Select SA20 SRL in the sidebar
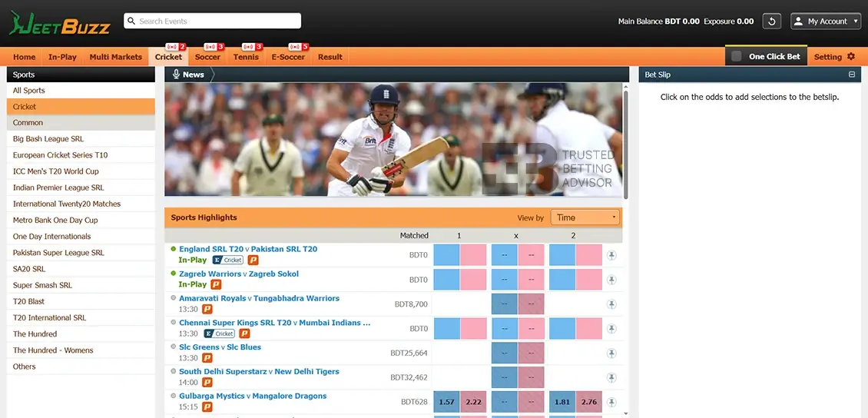 pyautogui.click(x=81, y=268)
